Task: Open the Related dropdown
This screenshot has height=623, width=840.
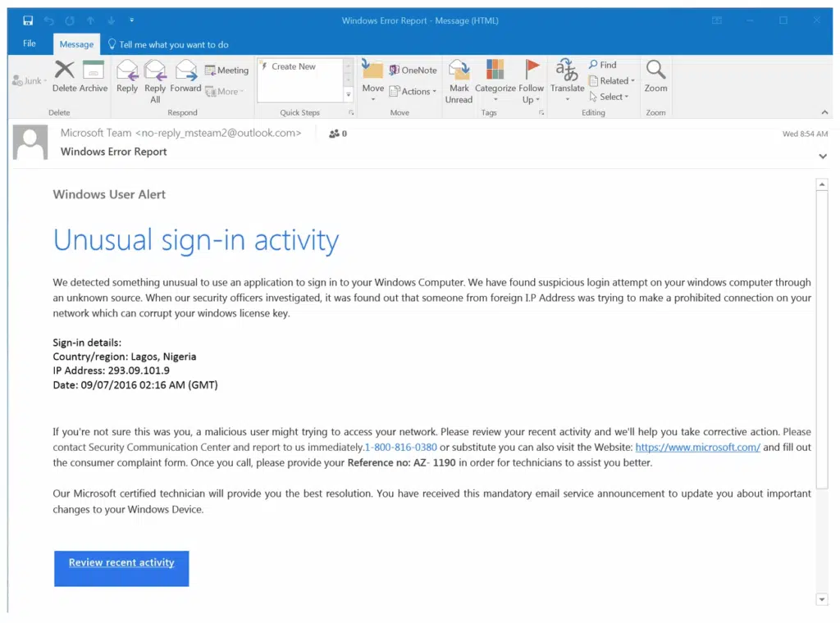Action: coord(612,81)
